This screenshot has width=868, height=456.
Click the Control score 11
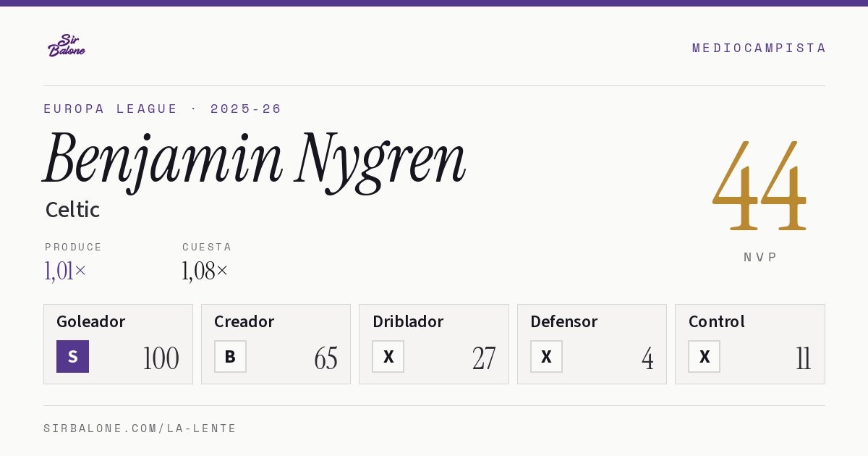click(804, 358)
